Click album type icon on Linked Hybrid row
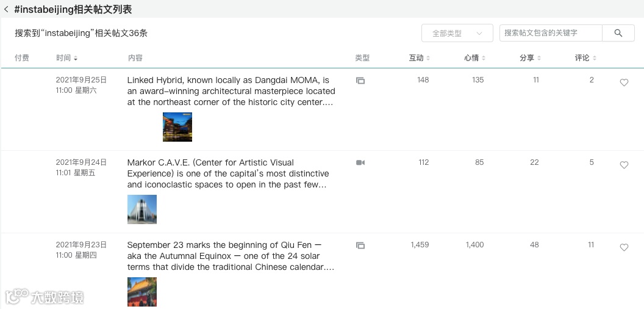 (x=360, y=81)
